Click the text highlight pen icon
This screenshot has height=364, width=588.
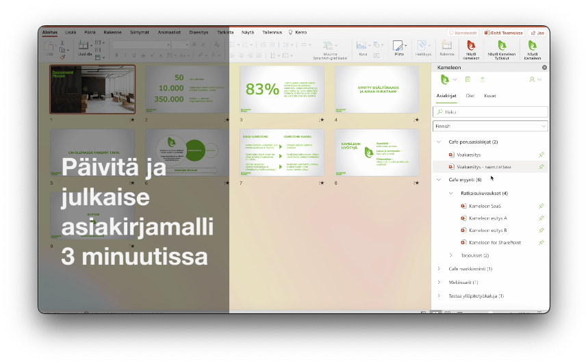point(201,55)
